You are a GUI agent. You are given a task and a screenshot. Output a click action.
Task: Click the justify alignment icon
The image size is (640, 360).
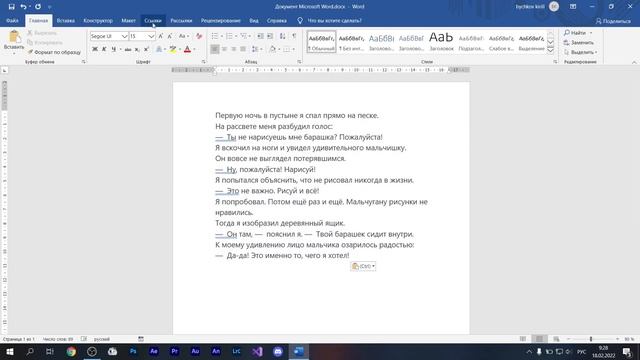(x=243, y=49)
